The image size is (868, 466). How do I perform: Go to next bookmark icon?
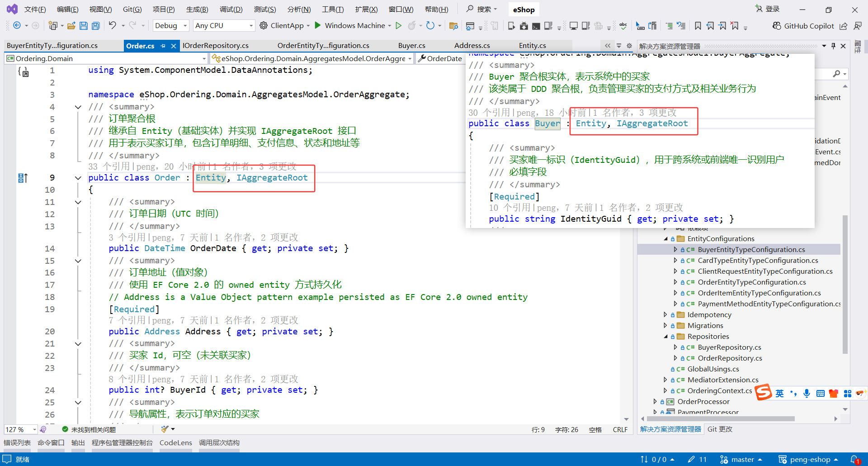[x=722, y=26]
